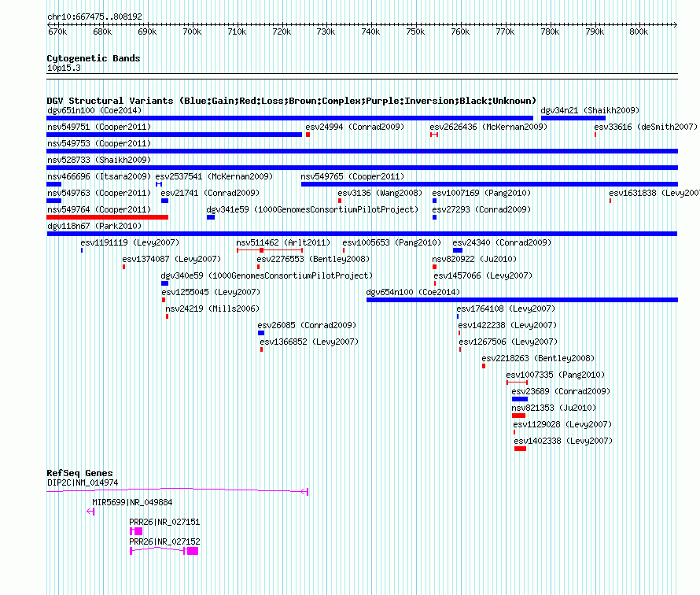Select the esv1129028 (Levy2007) red marker
The width and height of the screenshot is (700, 595).
click(514, 432)
